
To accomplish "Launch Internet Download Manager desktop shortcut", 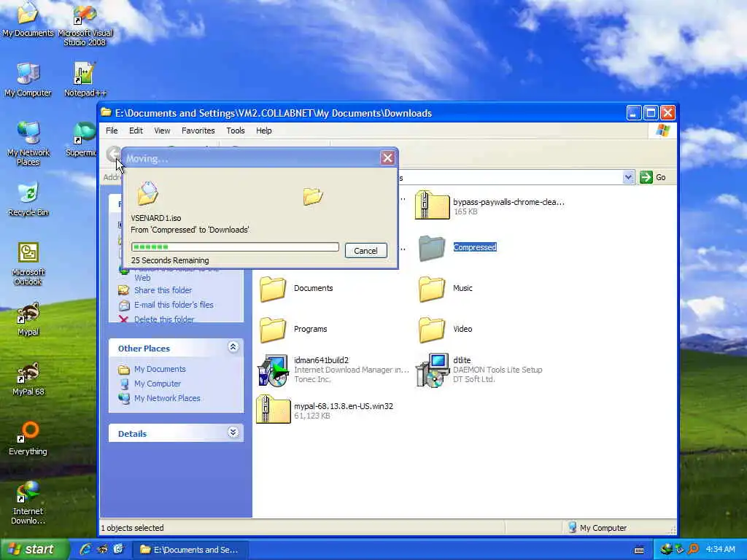I will (28, 503).
